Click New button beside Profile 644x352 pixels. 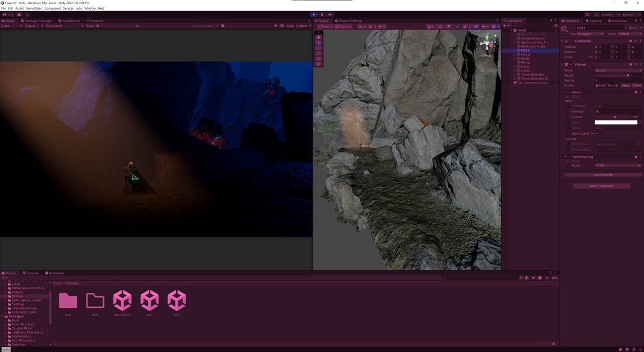(x=626, y=86)
